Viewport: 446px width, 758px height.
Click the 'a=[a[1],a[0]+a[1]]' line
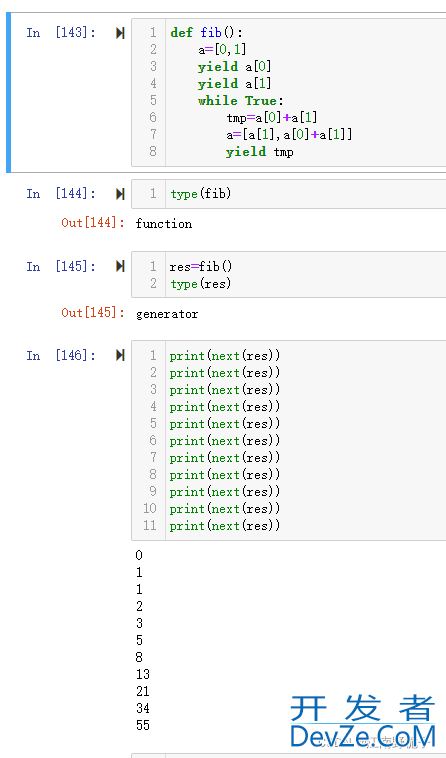[x=289, y=134]
